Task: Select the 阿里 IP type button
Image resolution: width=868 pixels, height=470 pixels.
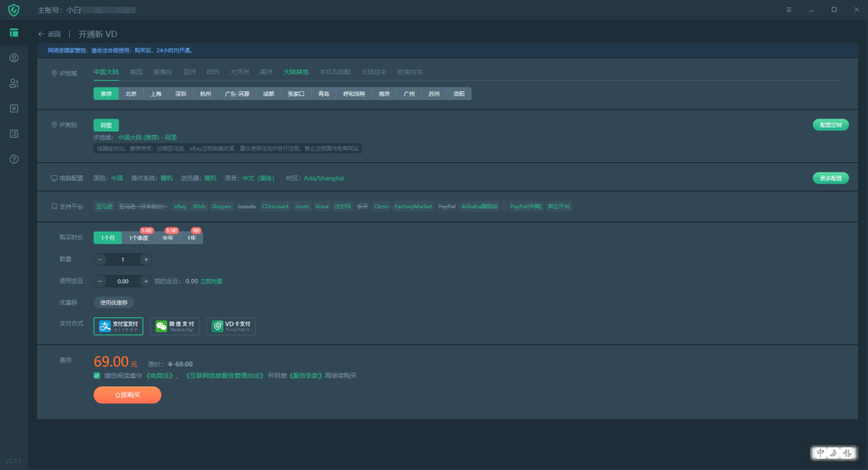Action: coord(106,125)
